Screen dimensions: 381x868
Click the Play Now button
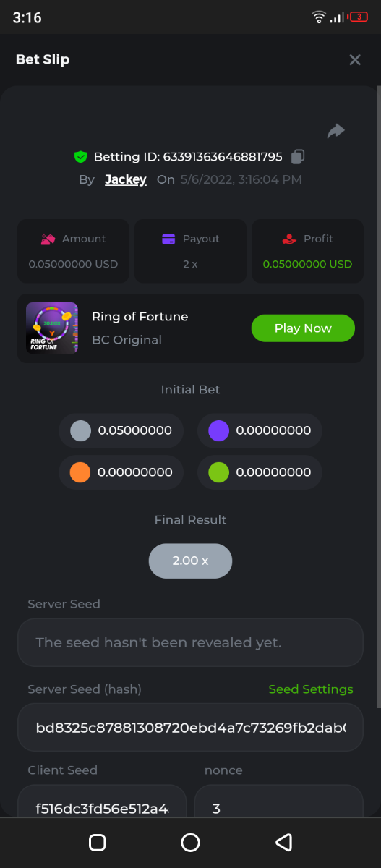[303, 328]
